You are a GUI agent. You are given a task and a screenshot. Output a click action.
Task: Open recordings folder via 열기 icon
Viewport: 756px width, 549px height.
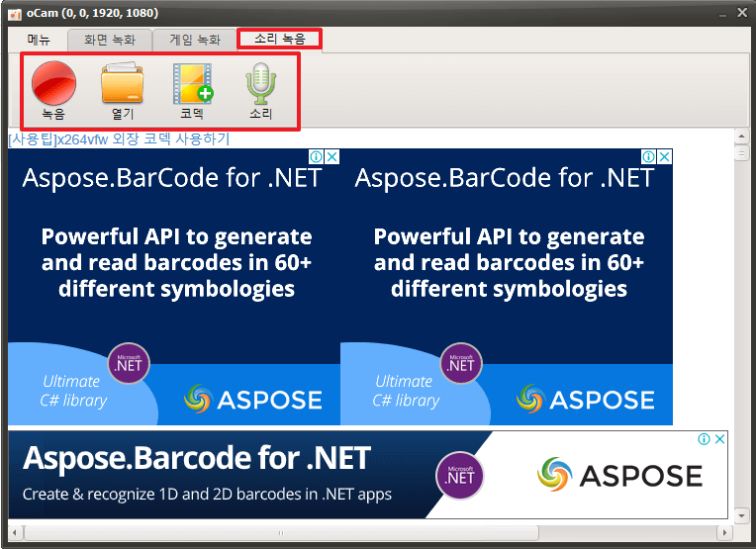123,90
